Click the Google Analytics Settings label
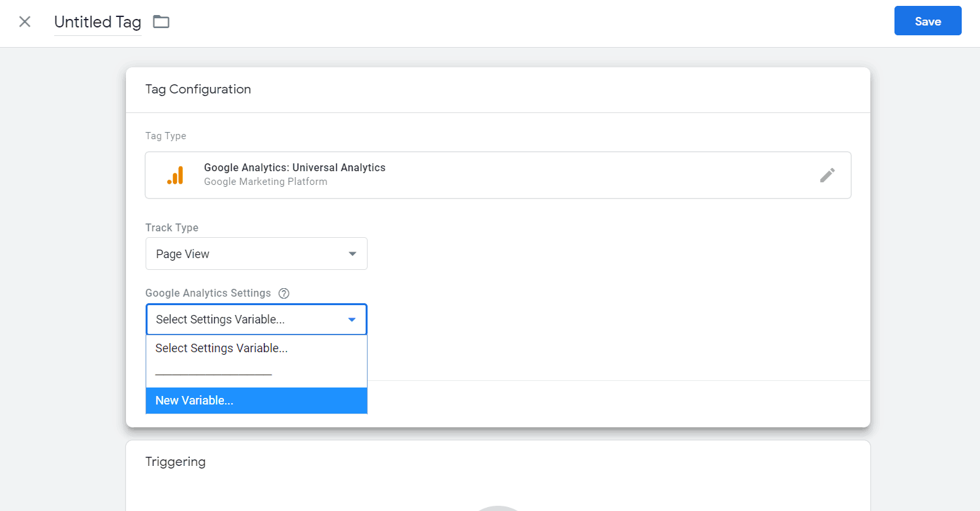 [x=208, y=293]
